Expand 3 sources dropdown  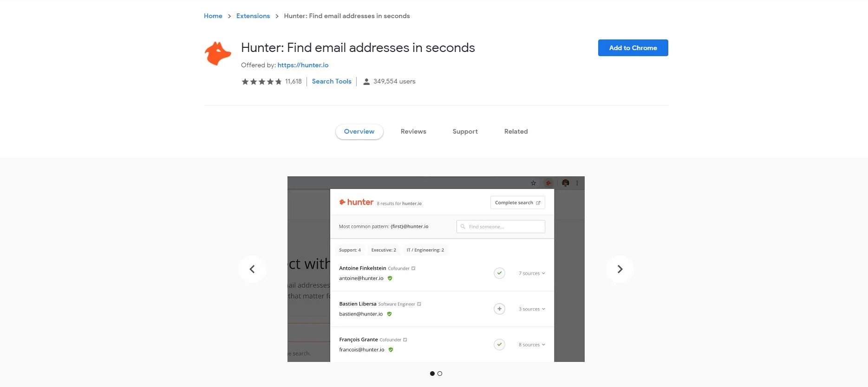click(x=532, y=309)
